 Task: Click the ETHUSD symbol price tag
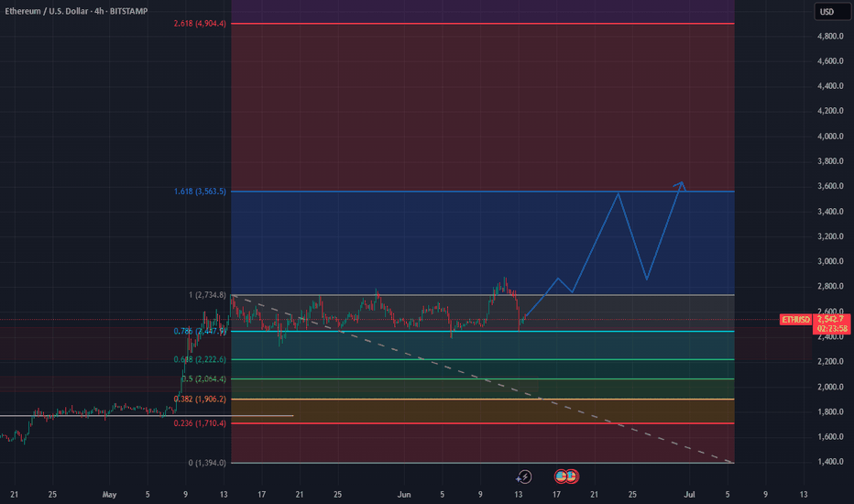[795, 319]
